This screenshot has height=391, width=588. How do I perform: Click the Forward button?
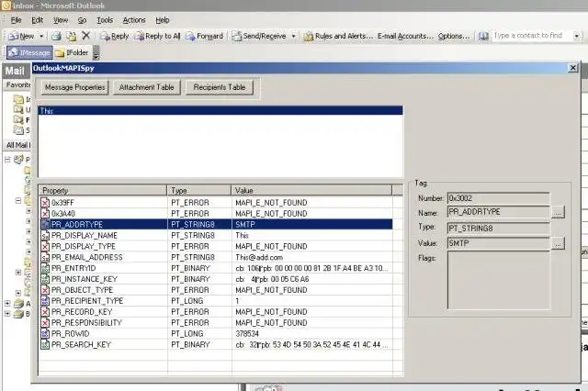tap(204, 36)
